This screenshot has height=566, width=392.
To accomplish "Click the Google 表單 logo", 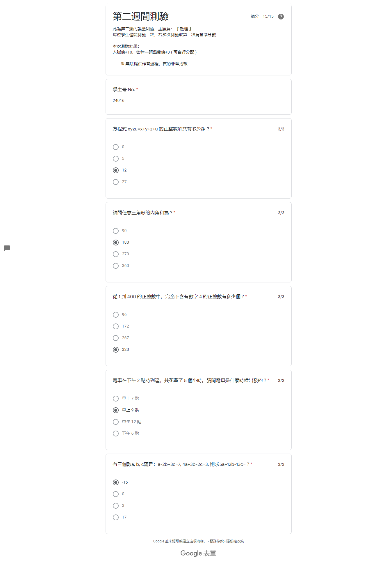I will coord(198,553).
